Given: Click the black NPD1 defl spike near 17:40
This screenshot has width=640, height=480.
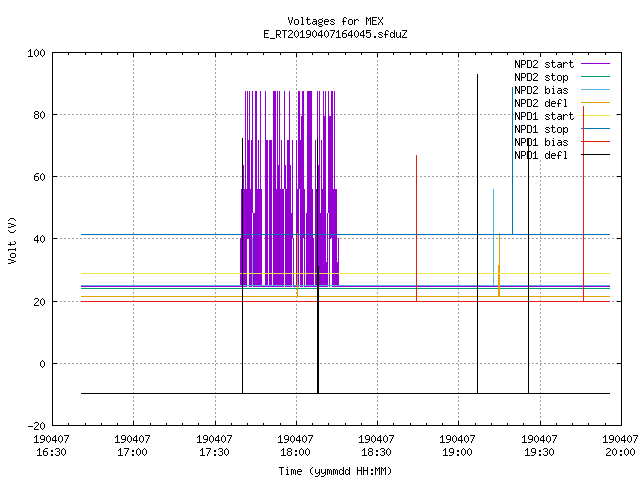Looking at the screenshot, I should 242,266.
